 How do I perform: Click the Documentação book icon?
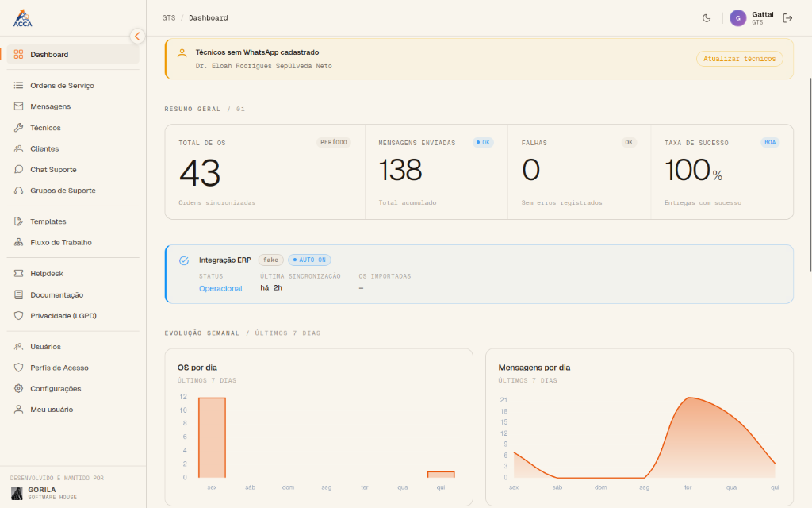click(19, 295)
